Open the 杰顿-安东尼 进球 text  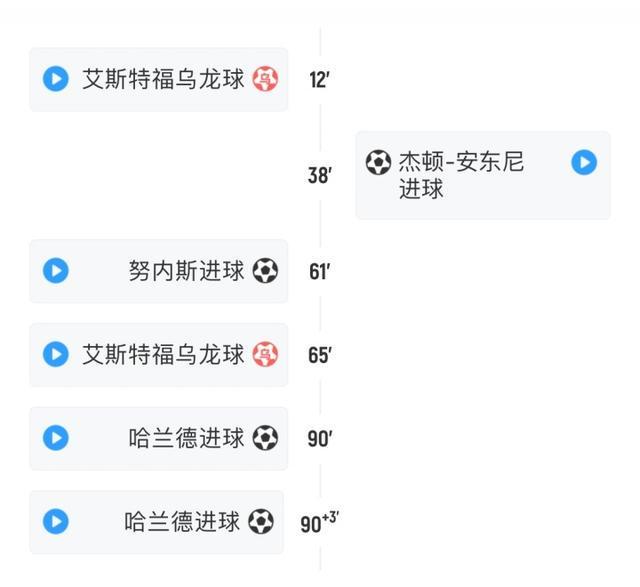461,175
